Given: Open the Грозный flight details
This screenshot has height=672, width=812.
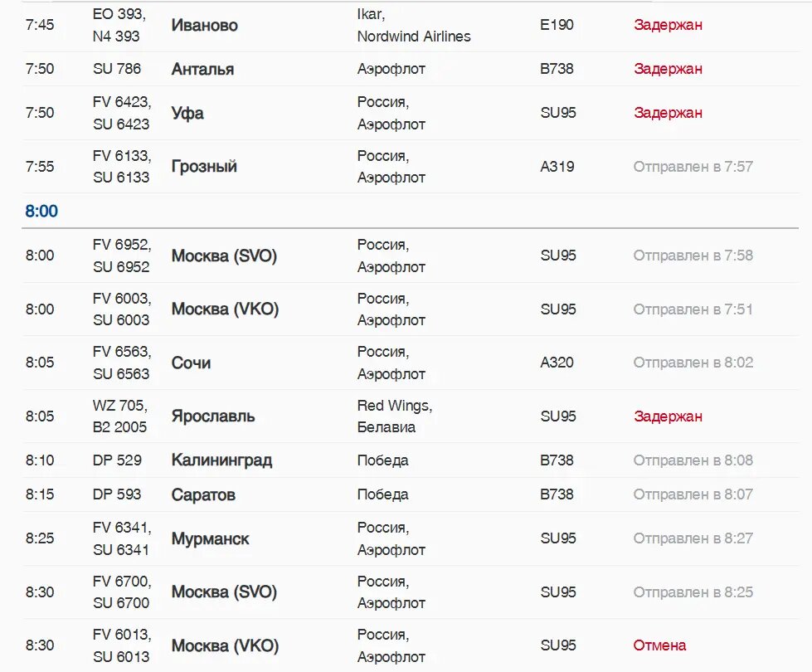Looking at the screenshot, I should coord(204,167).
